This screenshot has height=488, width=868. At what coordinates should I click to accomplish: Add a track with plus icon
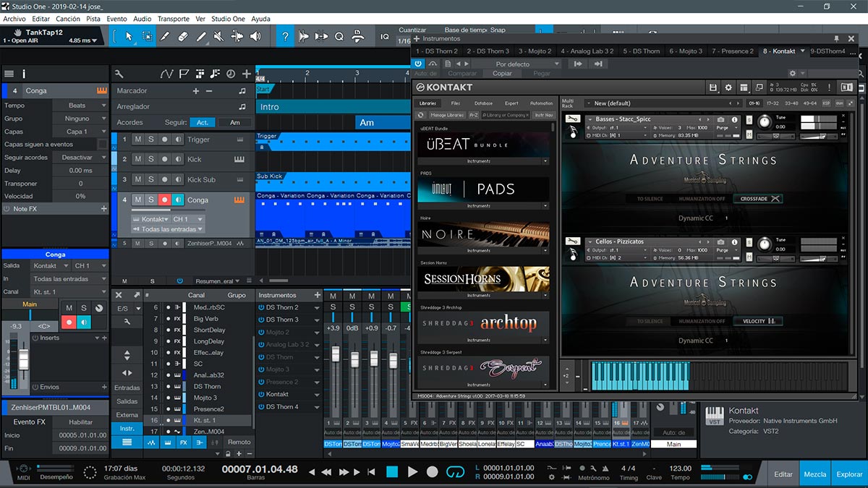(247, 74)
